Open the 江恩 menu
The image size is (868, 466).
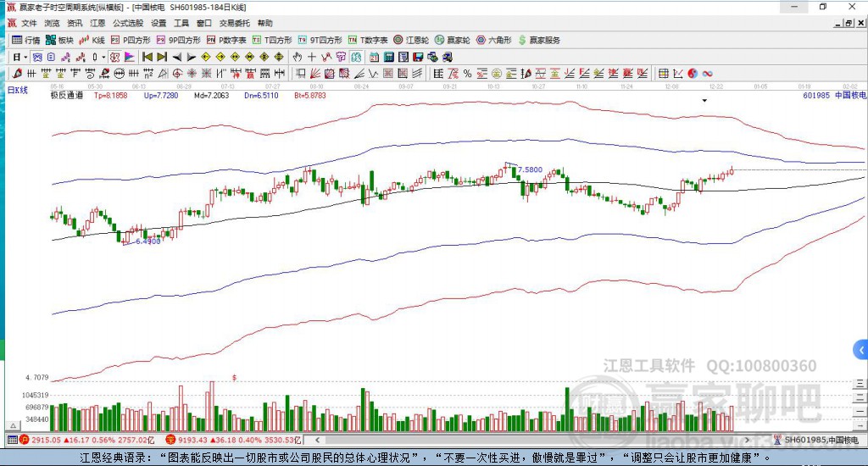pyautogui.click(x=97, y=23)
